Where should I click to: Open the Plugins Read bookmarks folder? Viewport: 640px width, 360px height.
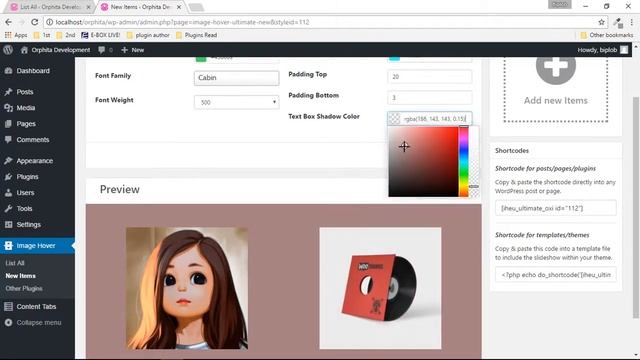pos(196,35)
